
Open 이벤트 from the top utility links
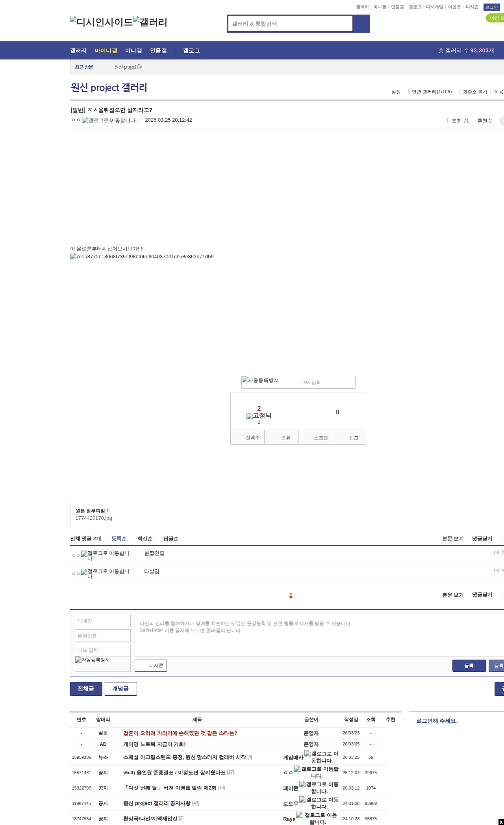point(454,7)
